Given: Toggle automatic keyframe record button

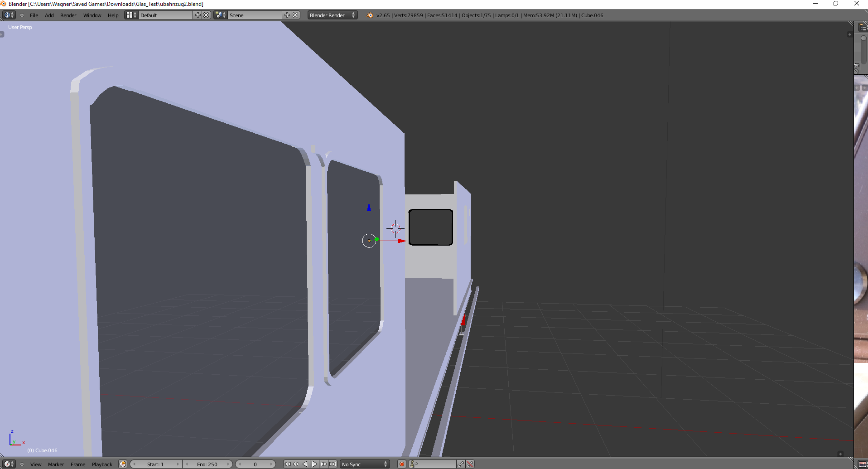Looking at the screenshot, I should [401, 464].
